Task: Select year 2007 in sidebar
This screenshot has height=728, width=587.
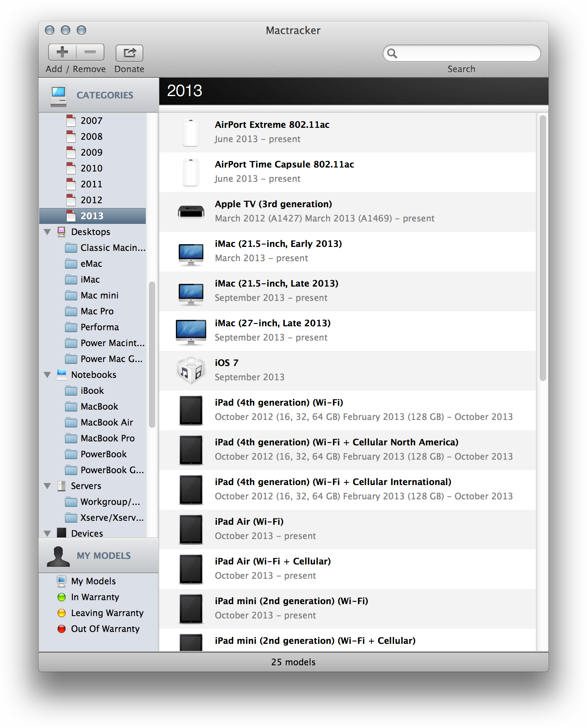Action: click(x=93, y=121)
